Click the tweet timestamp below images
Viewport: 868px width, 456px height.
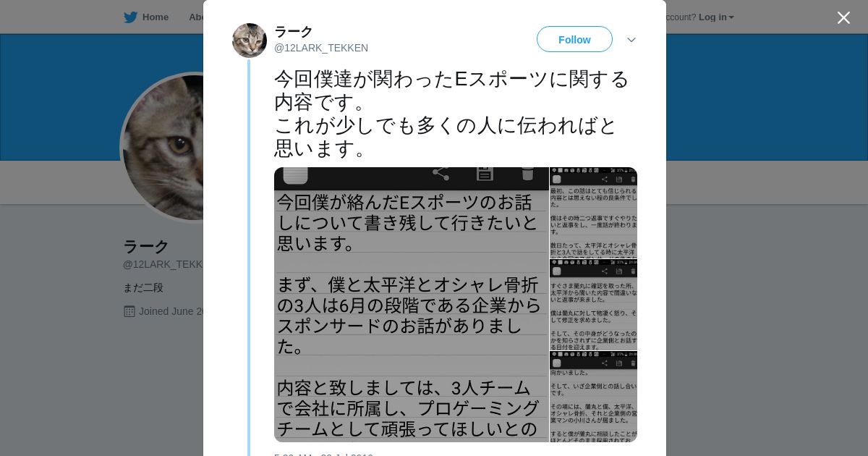click(323, 454)
